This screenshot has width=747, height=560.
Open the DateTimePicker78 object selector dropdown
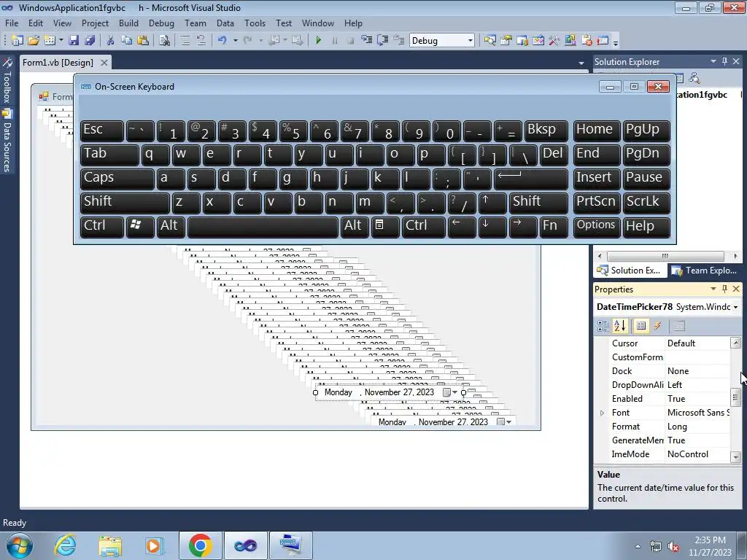735,307
